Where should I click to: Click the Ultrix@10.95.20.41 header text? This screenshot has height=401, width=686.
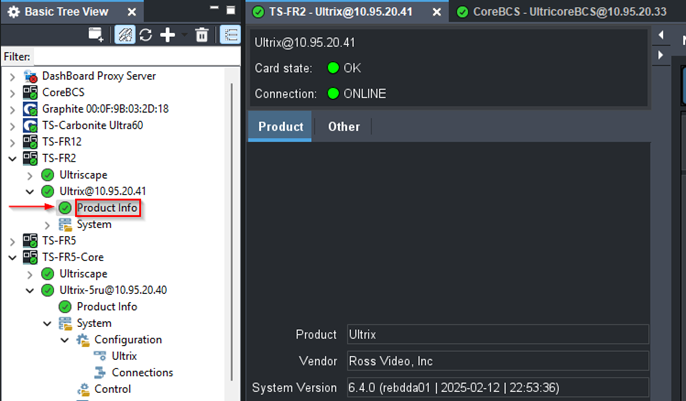coord(305,42)
